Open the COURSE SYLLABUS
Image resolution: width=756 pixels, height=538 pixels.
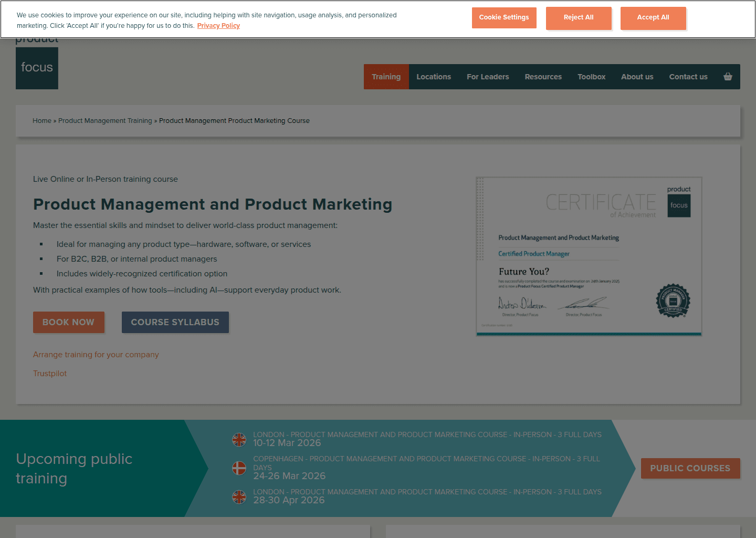[x=175, y=322]
